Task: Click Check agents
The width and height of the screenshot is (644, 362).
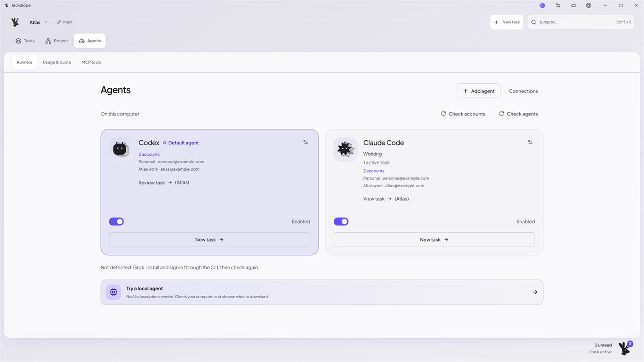Action: 518,114
